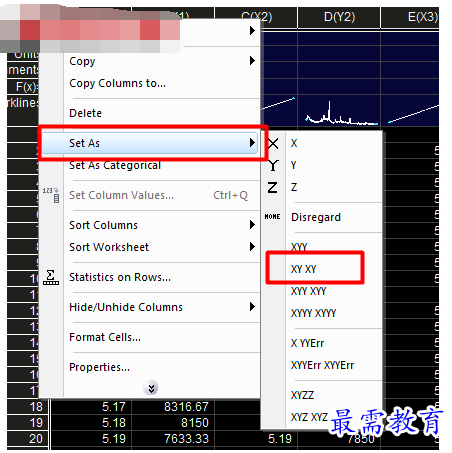Click the NONE Disregard icon
452x453 pixels.
tap(272, 217)
